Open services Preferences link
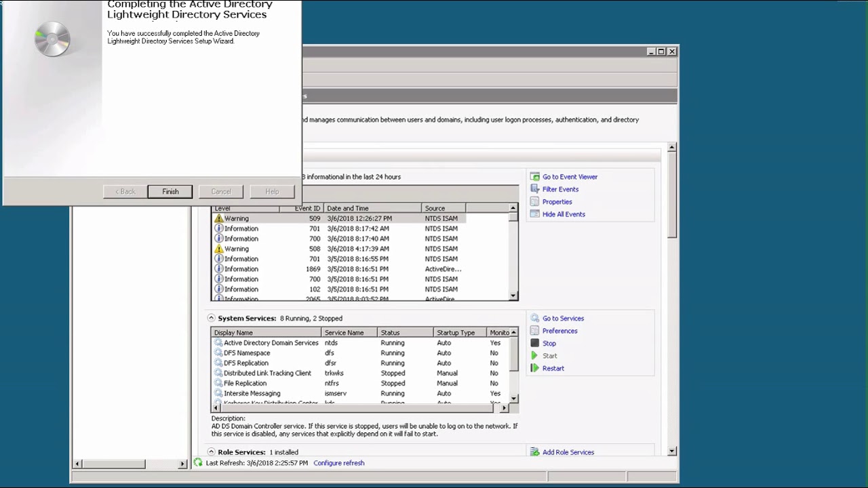Viewport: 868px width, 488px height. pyautogui.click(x=559, y=331)
